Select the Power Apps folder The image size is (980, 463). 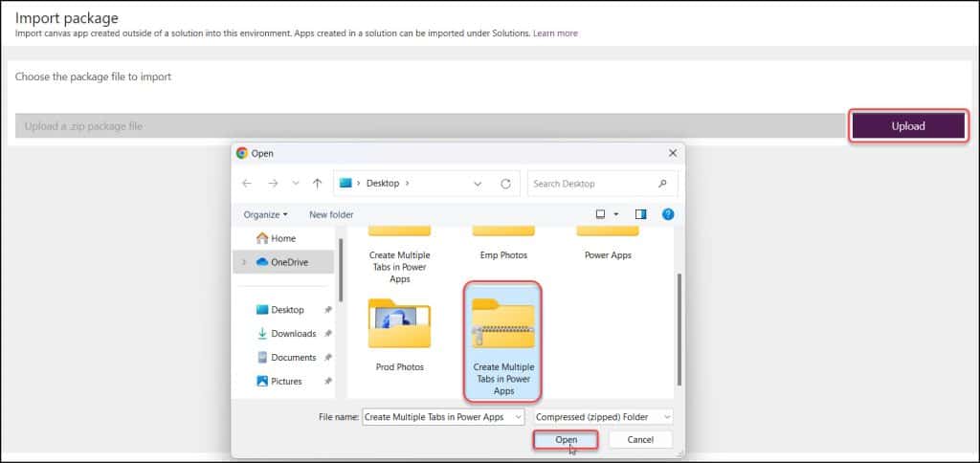pyautogui.click(x=608, y=242)
